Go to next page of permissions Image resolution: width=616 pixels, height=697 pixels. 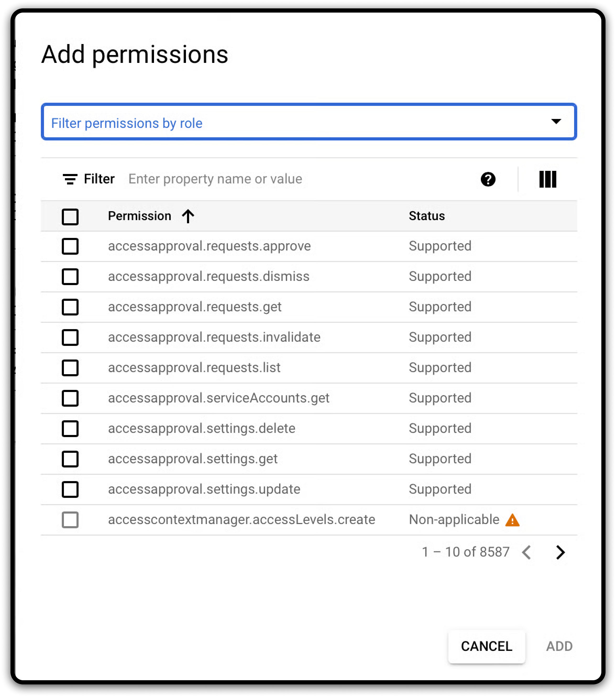click(x=560, y=552)
